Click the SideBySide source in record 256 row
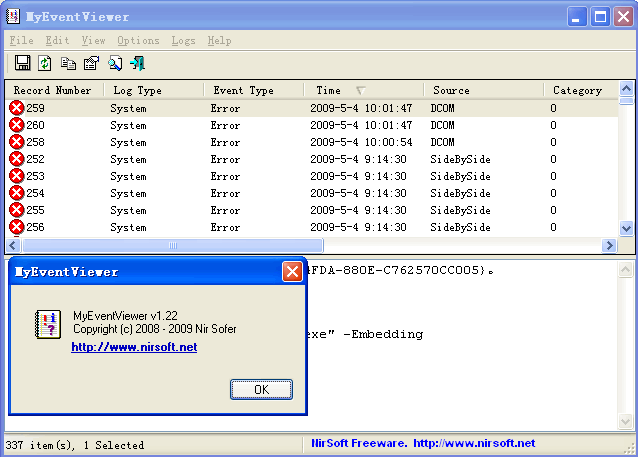This screenshot has height=457, width=638. [x=460, y=227]
